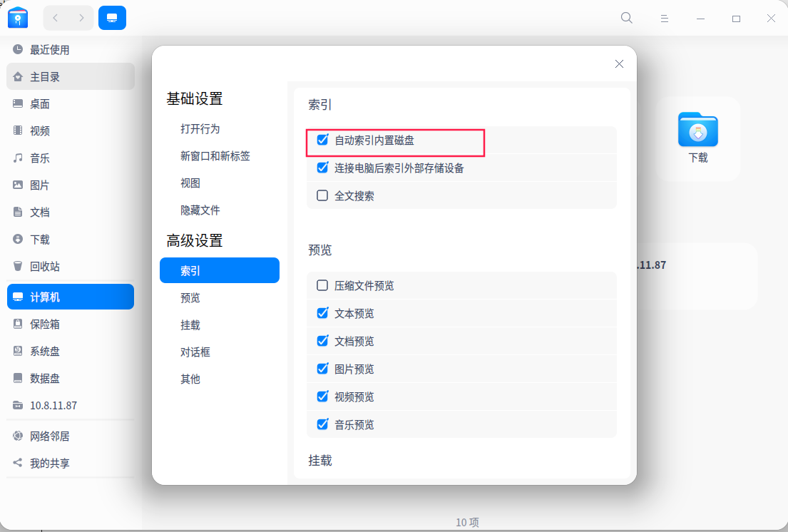Select 预览 in settings navigation
Screen dimensions: 788x532
click(190, 298)
